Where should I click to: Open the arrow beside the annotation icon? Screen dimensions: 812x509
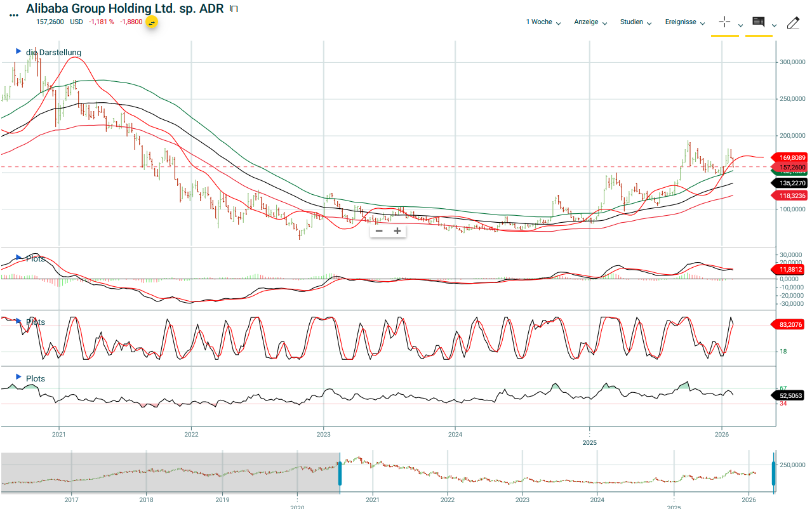[774, 25]
